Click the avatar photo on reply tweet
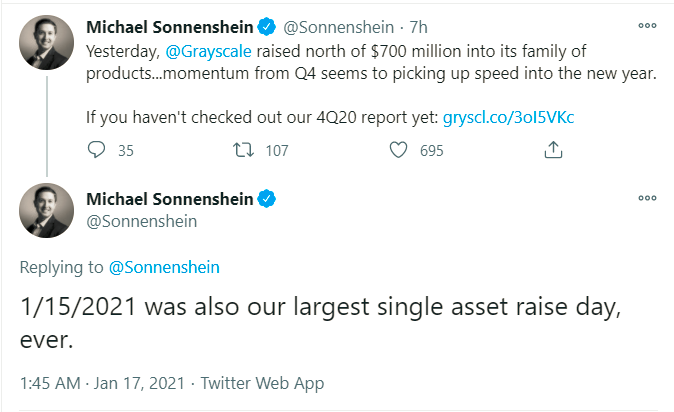The height and width of the screenshot is (412, 674). (47, 210)
